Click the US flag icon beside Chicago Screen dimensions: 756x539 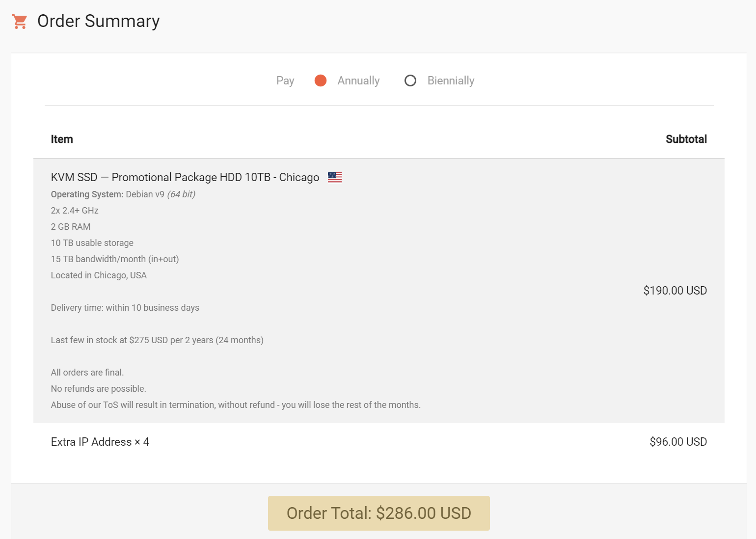click(x=335, y=178)
